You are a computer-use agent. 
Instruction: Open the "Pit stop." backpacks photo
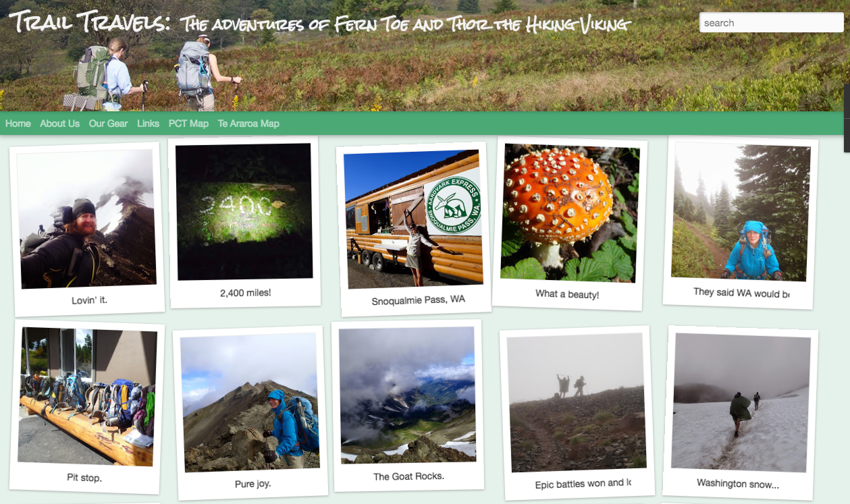(87, 397)
